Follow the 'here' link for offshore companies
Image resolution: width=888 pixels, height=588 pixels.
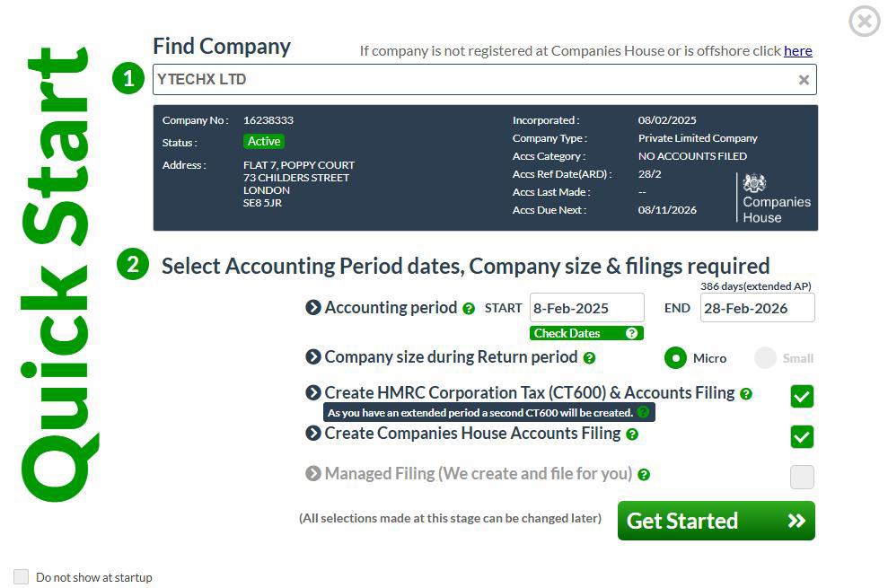click(797, 51)
